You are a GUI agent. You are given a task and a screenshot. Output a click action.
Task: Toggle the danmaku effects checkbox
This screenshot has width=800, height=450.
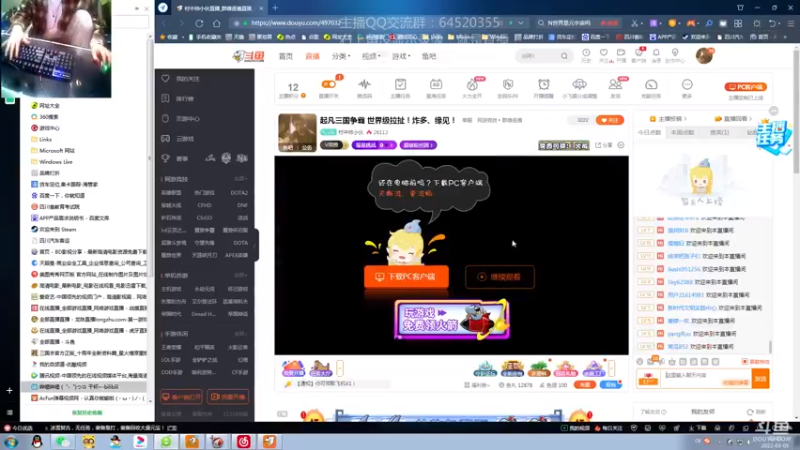click(x=744, y=362)
